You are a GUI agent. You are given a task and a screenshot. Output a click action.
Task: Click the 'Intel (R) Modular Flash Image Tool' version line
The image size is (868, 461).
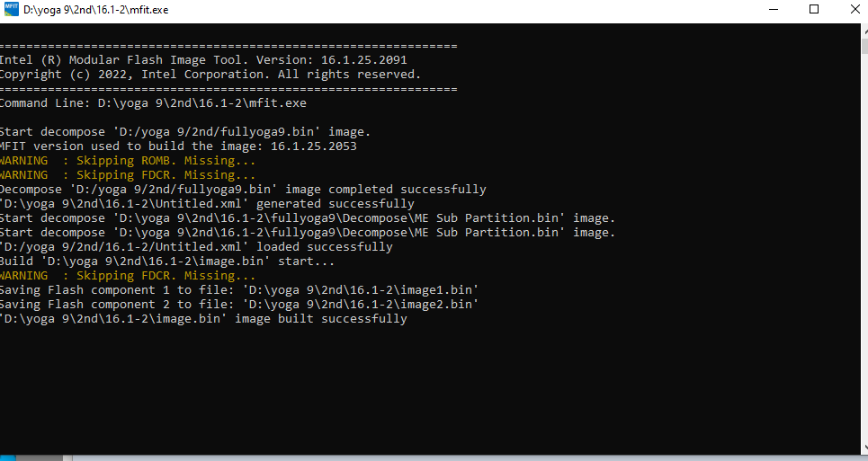coord(203,59)
